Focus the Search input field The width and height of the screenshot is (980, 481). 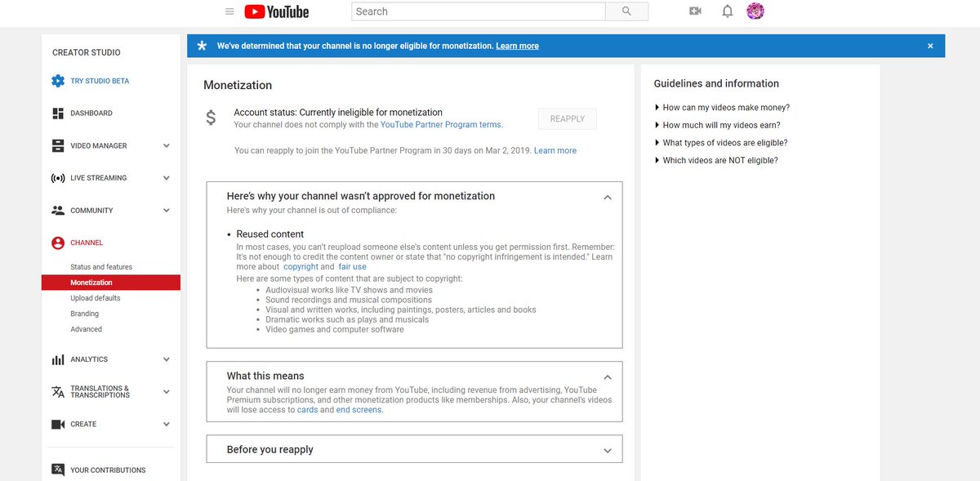click(479, 11)
